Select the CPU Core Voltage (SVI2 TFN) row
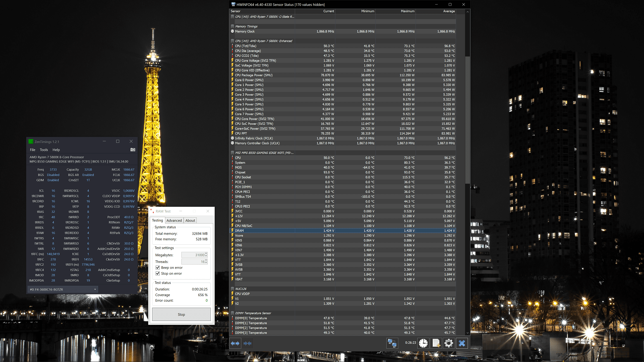This screenshot has width=644, height=362. pos(343,61)
